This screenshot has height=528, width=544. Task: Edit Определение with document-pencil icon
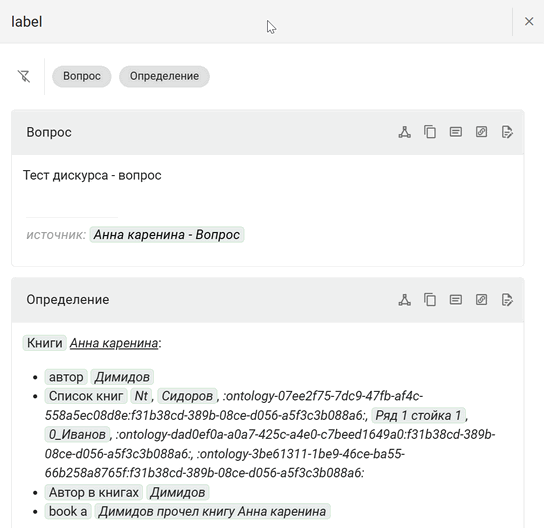tap(507, 300)
